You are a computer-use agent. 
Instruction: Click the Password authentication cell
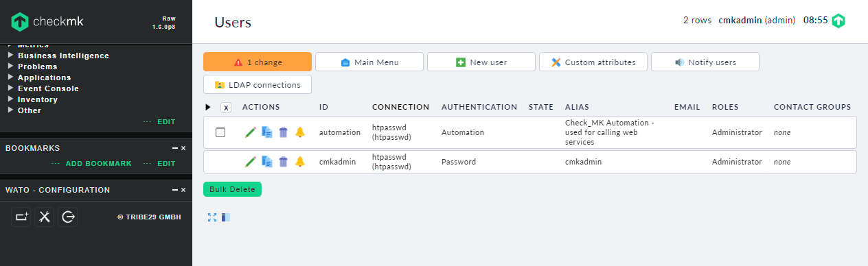[x=459, y=162]
